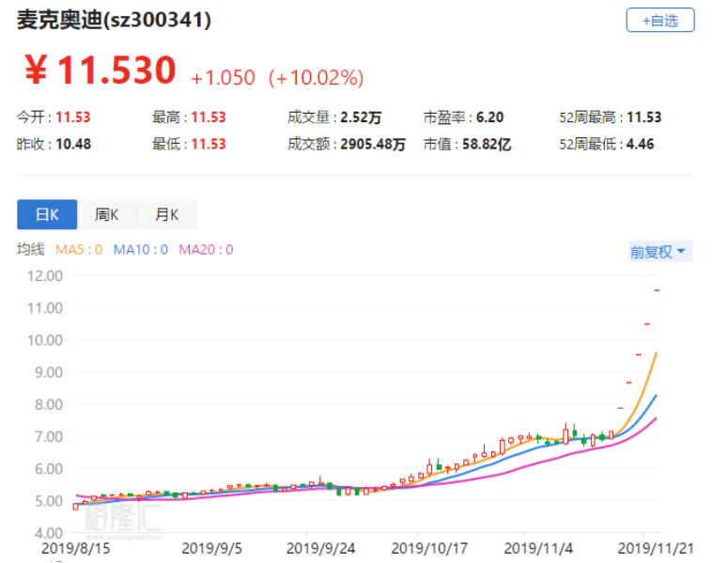Click the 7.00 y-axis label
Screen dimensions: 728x563
(49, 437)
